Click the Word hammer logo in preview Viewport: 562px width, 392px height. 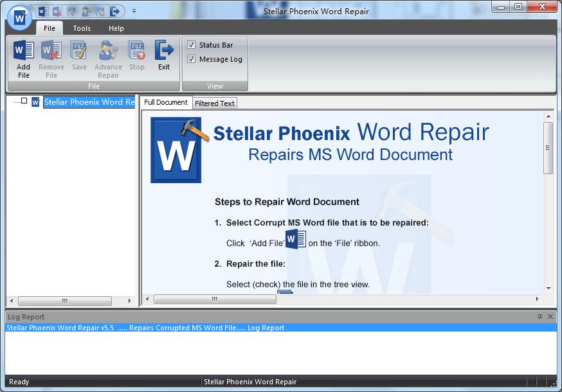click(x=179, y=150)
